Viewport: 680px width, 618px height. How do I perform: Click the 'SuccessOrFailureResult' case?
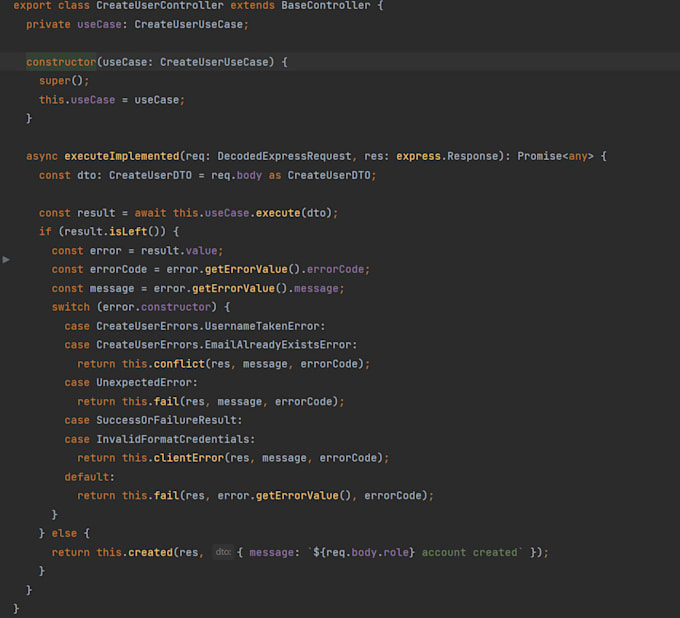click(x=166, y=420)
